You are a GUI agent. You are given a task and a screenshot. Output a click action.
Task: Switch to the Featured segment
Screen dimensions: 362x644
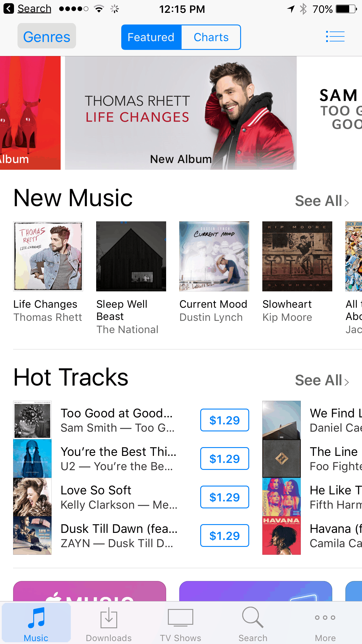tap(151, 37)
